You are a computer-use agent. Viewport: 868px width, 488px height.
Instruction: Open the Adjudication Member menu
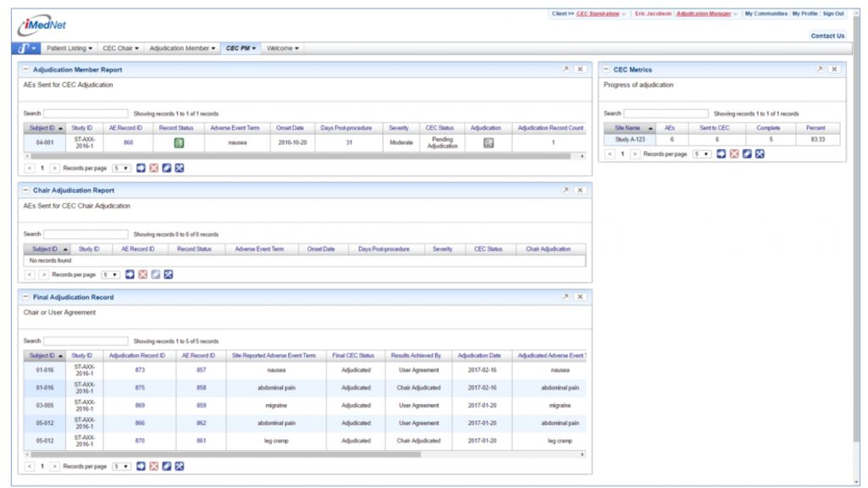pyautogui.click(x=182, y=48)
